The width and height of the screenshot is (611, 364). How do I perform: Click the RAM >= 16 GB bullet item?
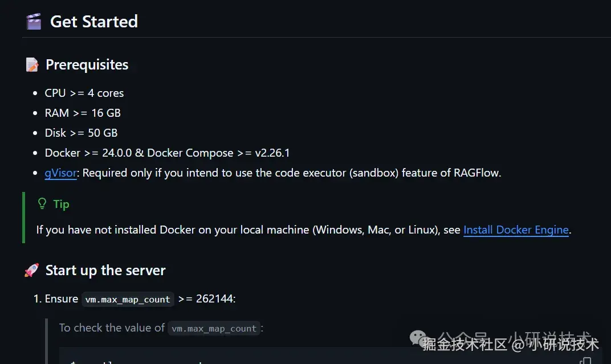point(83,113)
